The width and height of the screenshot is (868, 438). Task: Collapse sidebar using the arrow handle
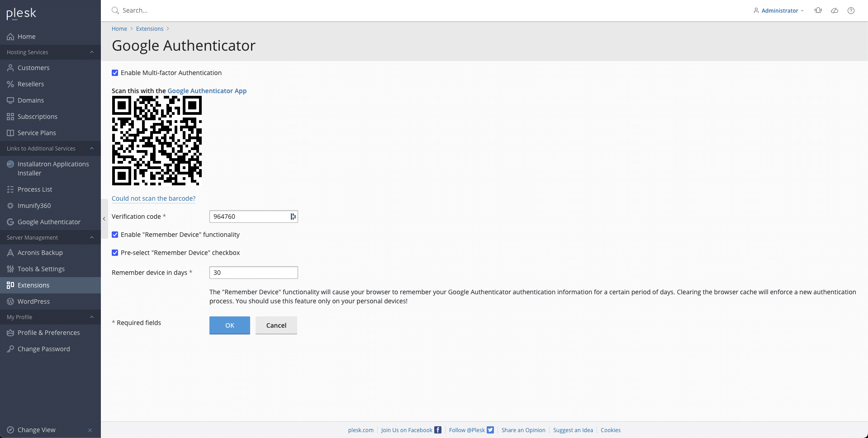click(x=104, y=219)
